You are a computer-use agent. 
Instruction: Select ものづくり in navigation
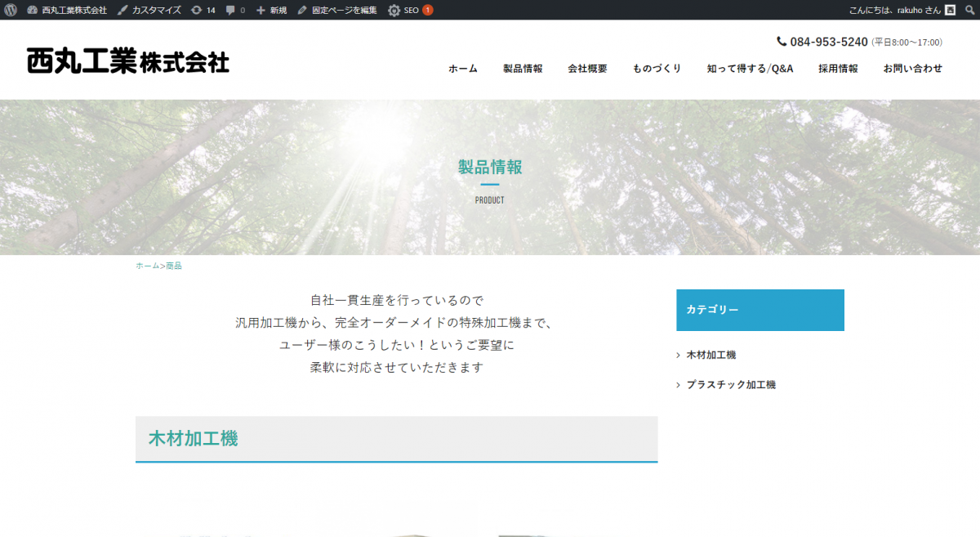657,69
